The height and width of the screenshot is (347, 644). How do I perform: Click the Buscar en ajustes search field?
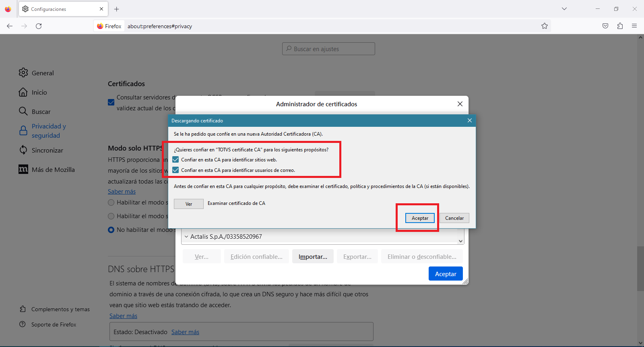(328, 49)
